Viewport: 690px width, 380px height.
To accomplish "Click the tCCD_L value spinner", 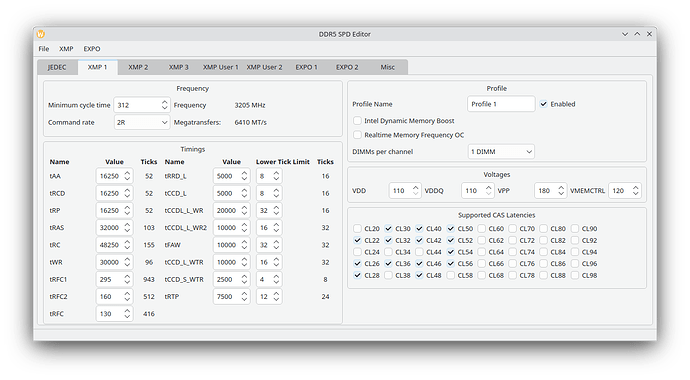I will pos(231,193).
